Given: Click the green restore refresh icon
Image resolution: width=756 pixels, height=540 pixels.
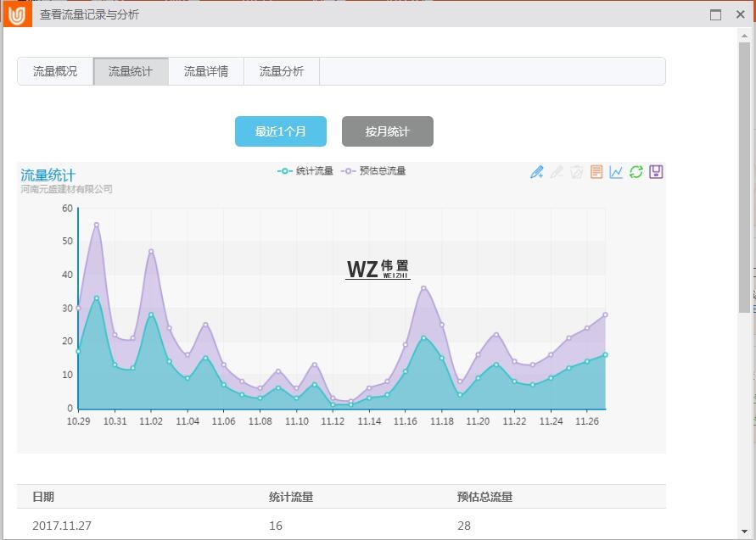Looking at the screenshot, I should click(x=636, y=172).
